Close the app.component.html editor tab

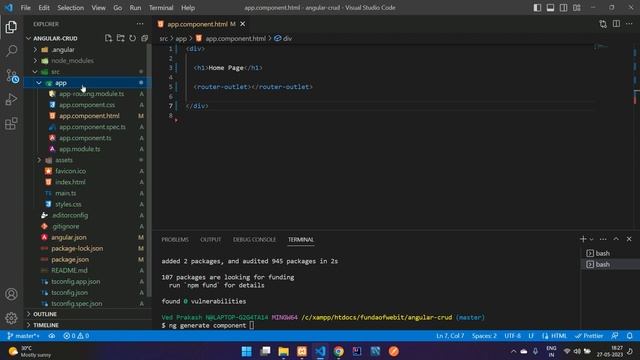pos(242,24)
